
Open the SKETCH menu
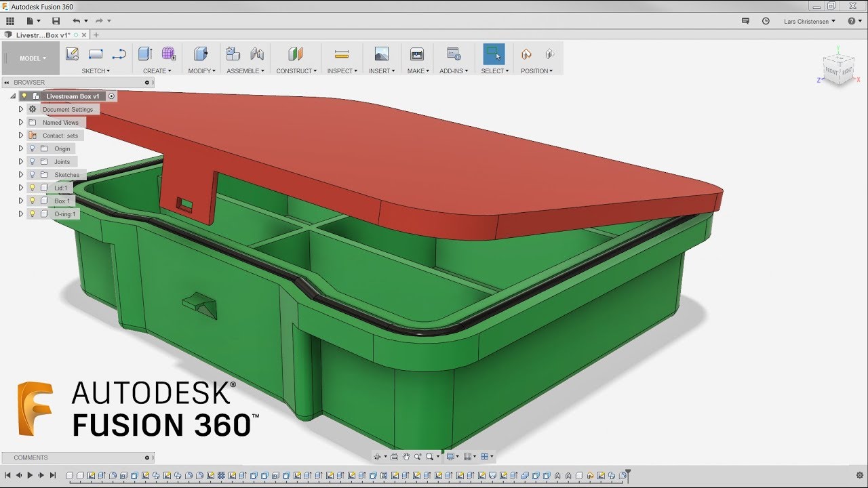[x=96, y=70]
